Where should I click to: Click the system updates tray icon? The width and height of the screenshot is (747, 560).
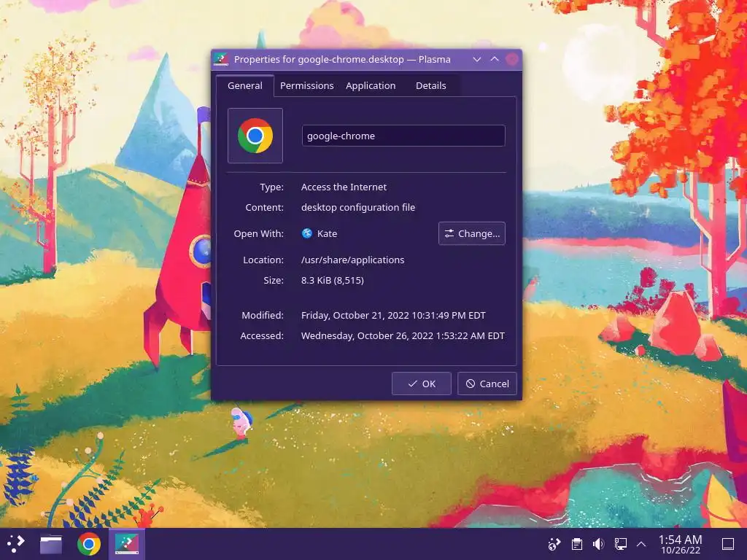pyautogui.click(x=554, y=544)
